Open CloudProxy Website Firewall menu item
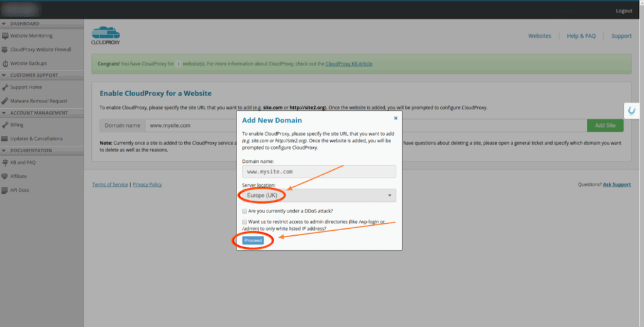The image size is (644, 327). coord(41,50)
